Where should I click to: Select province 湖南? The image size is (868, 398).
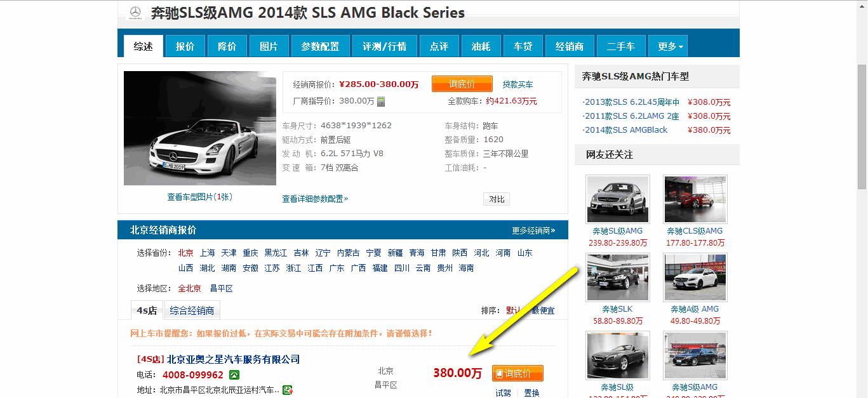click(x=229, y=268)
